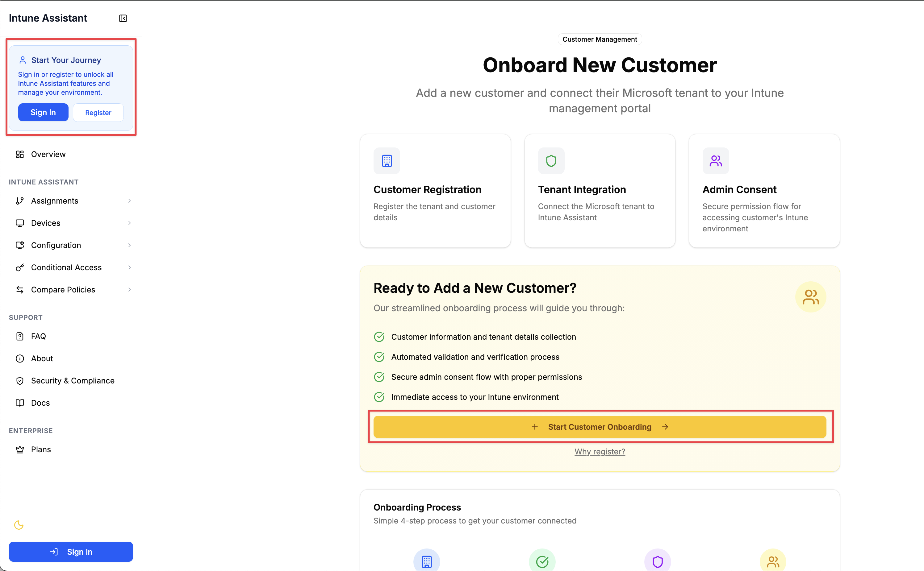Click the Docs book icon
The width and height of the screenshot is (924, 571).
[20, 403]
